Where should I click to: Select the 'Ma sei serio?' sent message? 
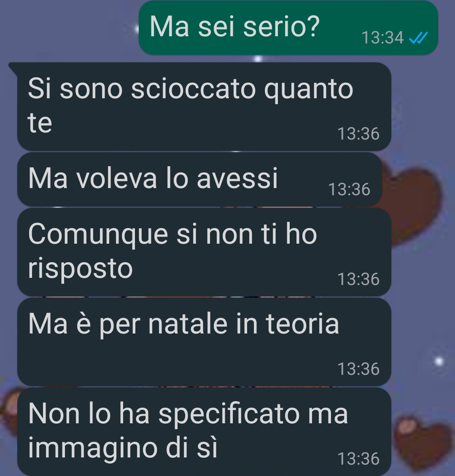[288, 28]
